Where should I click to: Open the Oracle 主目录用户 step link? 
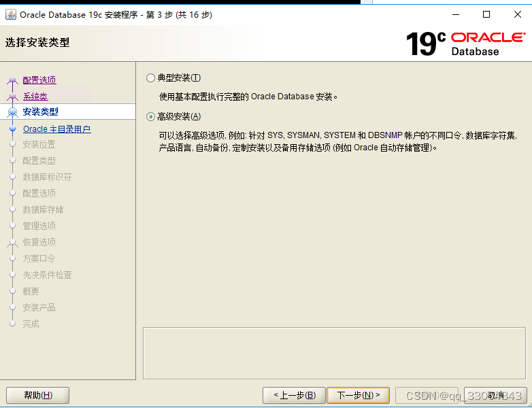(x=56, y=129)
